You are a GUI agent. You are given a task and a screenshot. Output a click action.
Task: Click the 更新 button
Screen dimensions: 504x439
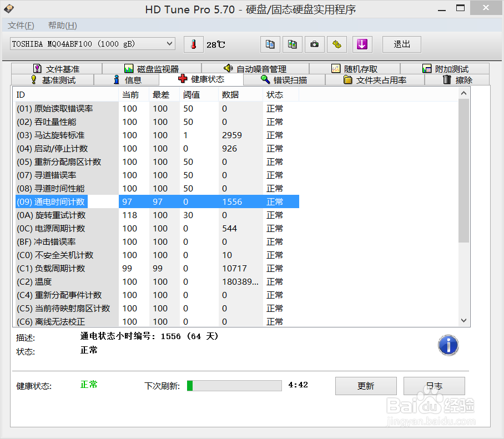(x=366, y=386)
